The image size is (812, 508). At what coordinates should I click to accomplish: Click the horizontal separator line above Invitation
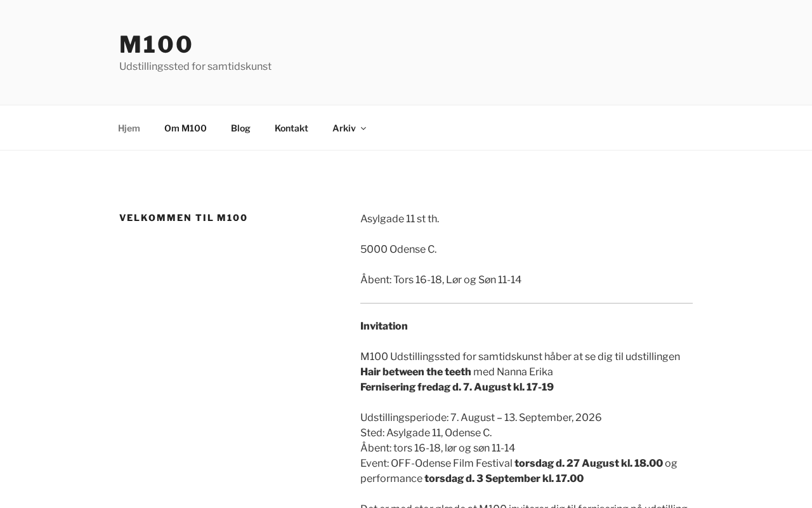coord(527,304)
